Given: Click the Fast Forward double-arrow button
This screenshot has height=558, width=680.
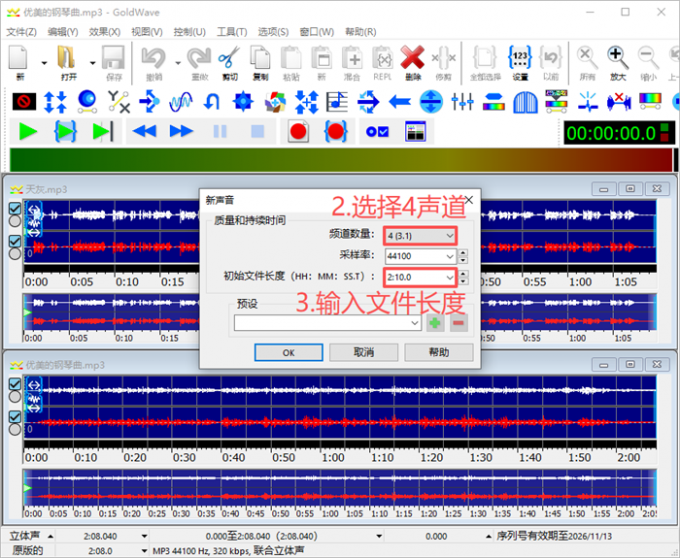Looking at the screenshot, I should pyautogui.click(x=181, y=131).
